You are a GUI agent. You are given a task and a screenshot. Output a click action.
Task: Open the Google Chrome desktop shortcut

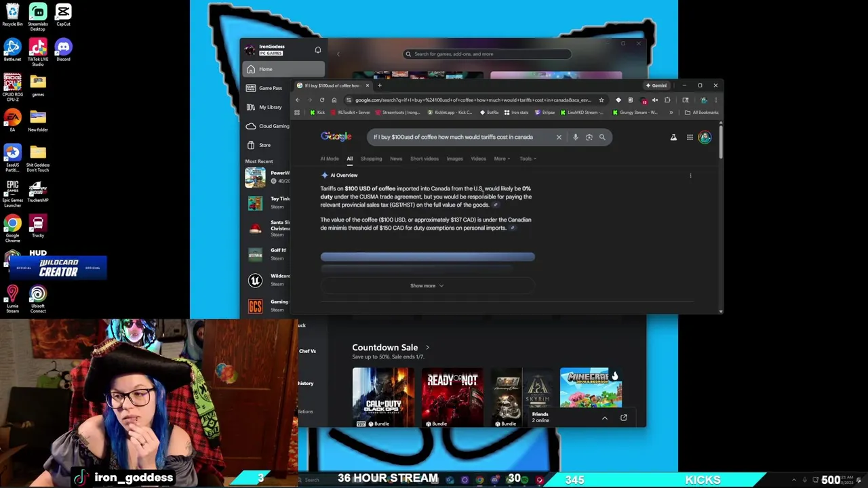coord(12,228)
